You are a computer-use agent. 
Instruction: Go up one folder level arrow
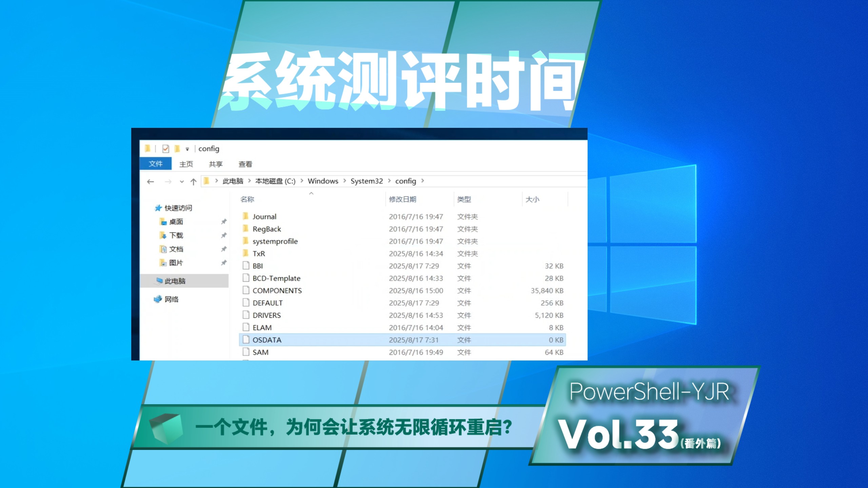(x=193, y=182)
